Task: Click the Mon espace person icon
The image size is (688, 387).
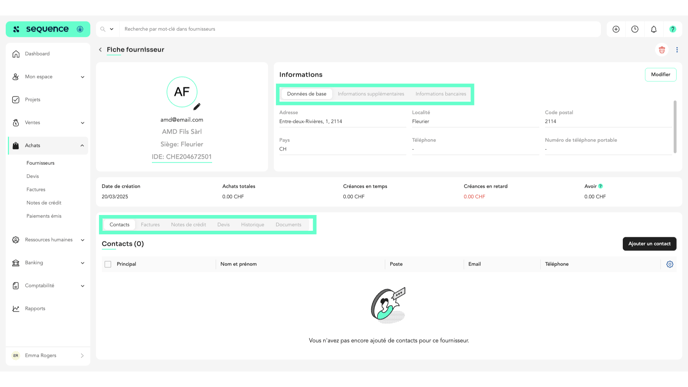Action: pos(16,77)
